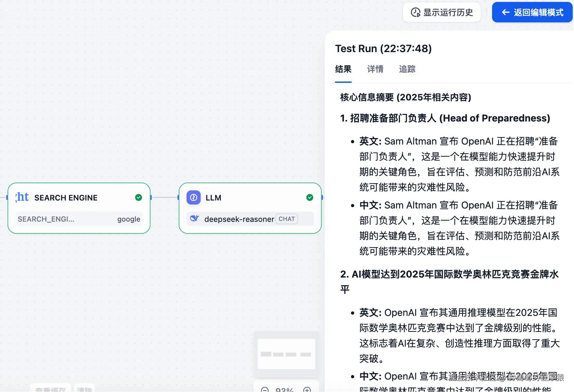The image size is (574, 392).
Task: Click the AI模型达到2025年国际数学奥林匹克 heading
Action: click(450, 282)
